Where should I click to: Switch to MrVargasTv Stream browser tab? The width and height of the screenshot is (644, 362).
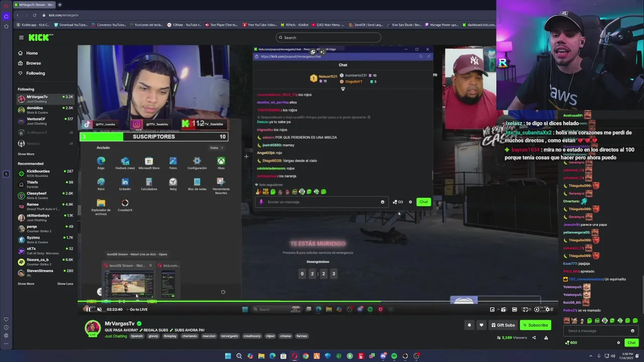pos(34,5)
